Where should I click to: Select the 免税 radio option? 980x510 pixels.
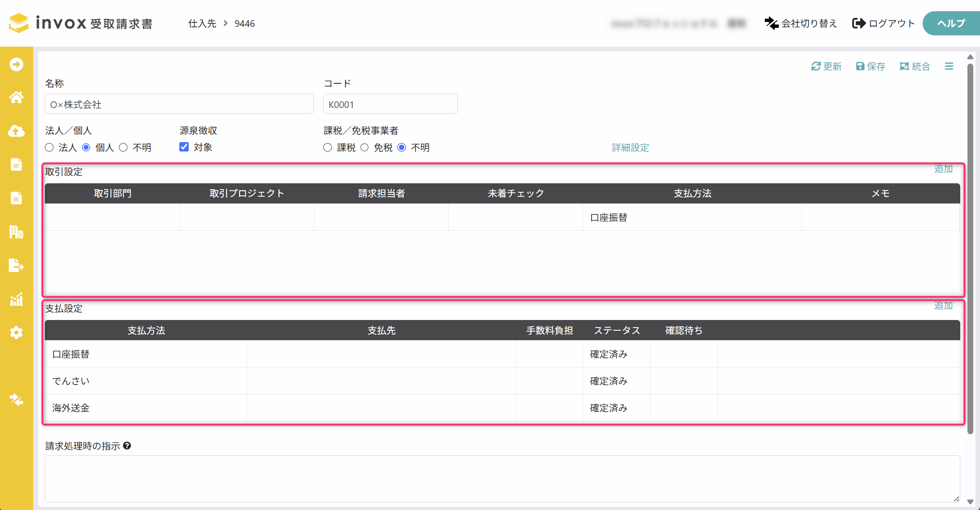point(364,147)
